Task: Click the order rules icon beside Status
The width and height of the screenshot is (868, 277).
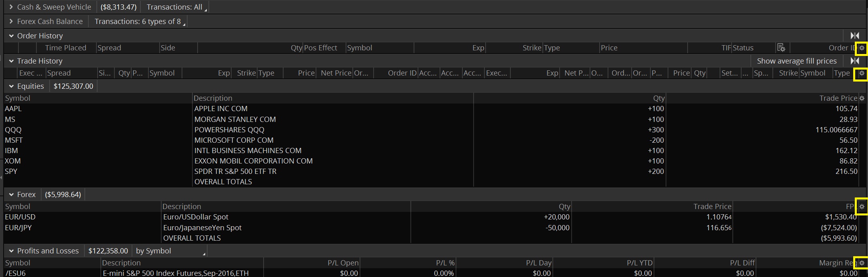Action: coord(781,48)
